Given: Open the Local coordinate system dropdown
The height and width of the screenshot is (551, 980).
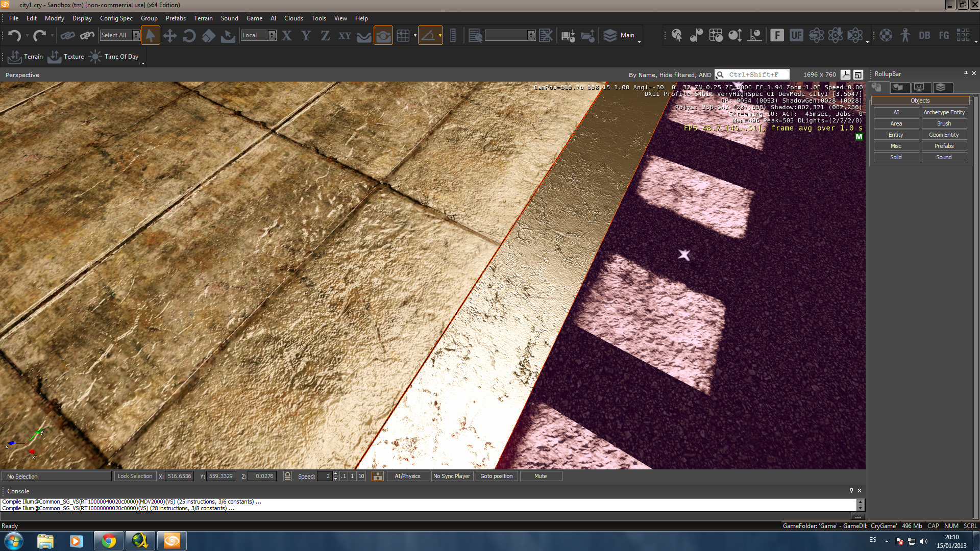Looking at the screenshot, I should pos(272,35).
